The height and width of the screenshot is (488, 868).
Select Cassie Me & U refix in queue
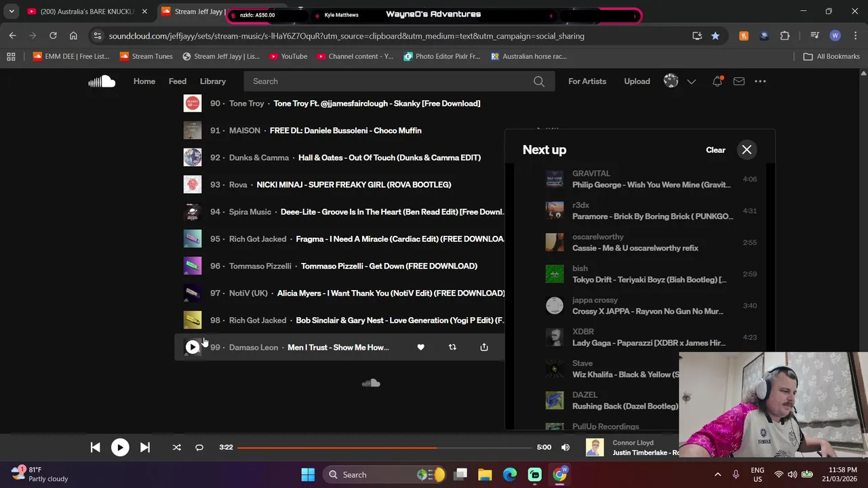(x=635, y=248)
